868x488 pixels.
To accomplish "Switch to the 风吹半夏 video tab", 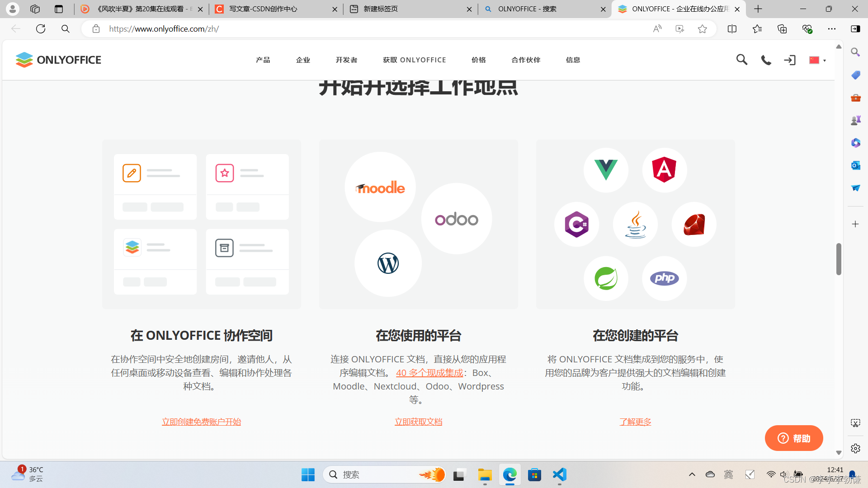I will tap(142, 9).
